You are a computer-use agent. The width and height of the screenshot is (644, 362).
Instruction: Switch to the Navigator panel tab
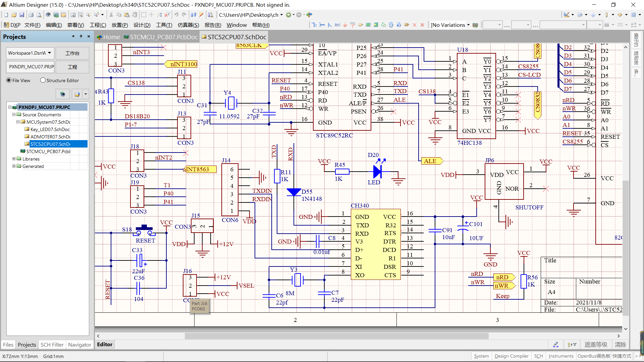coord(79,345)
